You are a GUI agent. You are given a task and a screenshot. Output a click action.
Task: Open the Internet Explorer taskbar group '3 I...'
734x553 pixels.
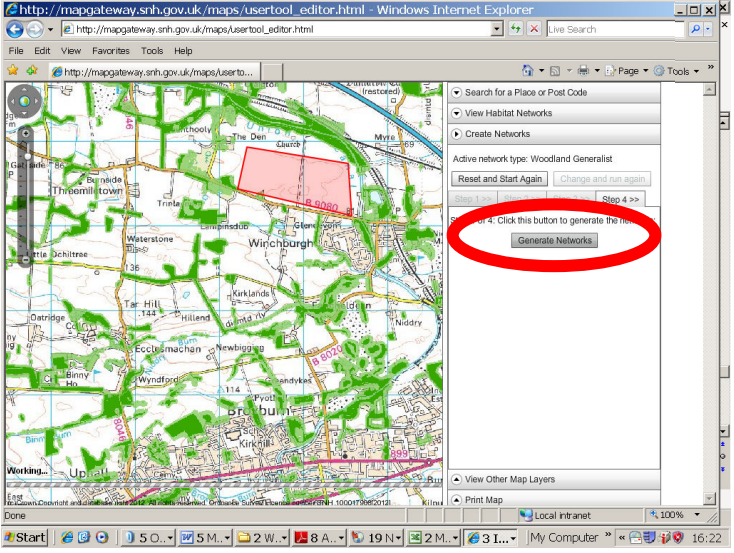491,538
